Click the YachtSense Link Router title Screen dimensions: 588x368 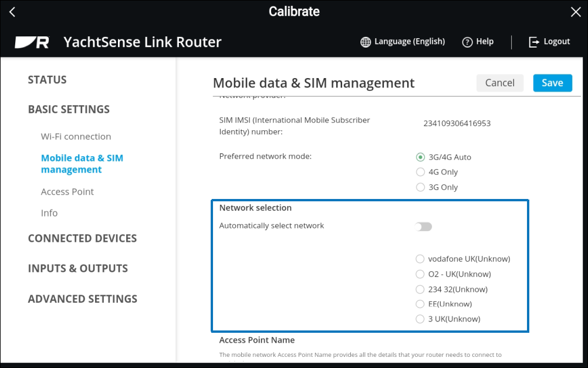pos(143,42)
